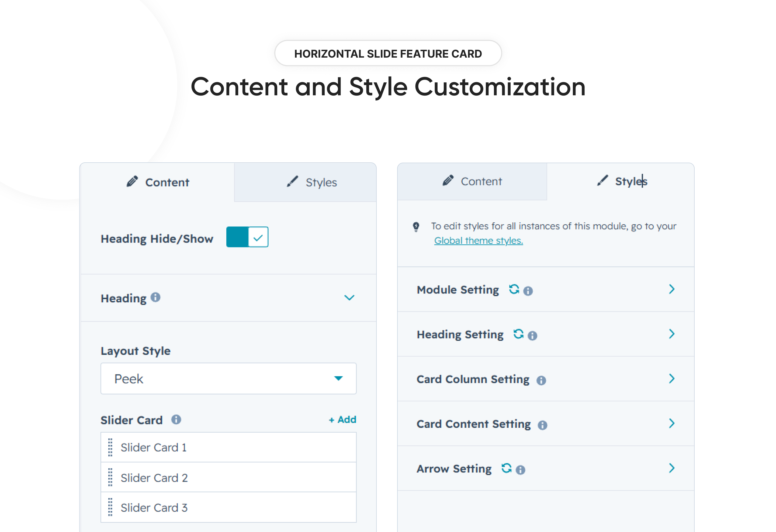Click the Card Content Setting label

tap(473, 424)
